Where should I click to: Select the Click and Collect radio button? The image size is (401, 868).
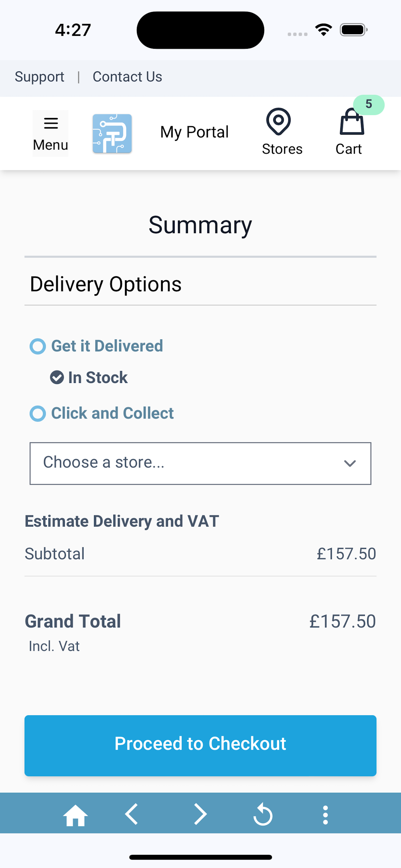click(x=38, y=413)
